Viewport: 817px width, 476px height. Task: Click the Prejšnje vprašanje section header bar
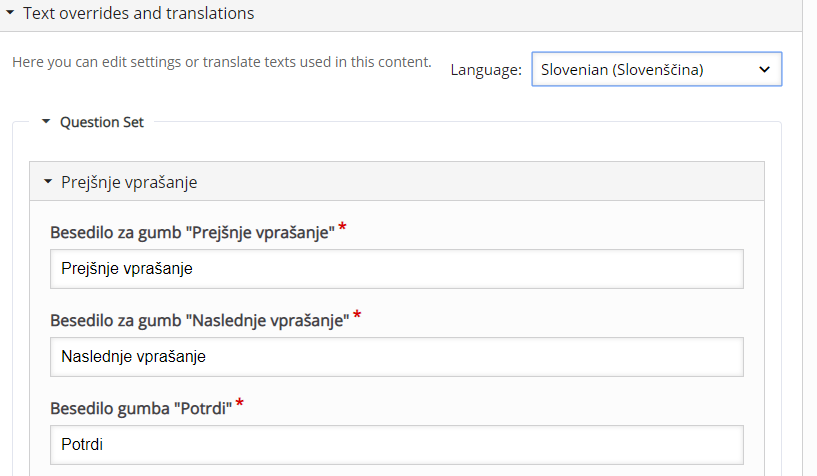pos(397,181)
